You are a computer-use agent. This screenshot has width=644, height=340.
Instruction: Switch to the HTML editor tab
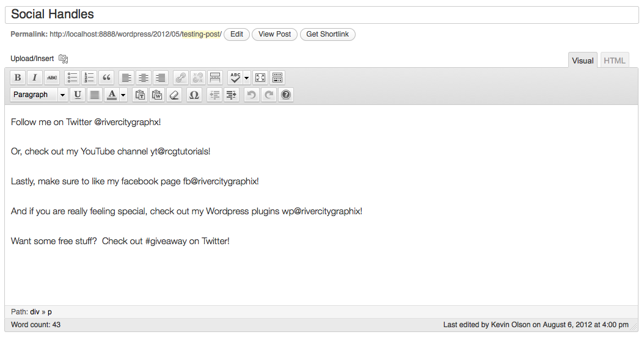[x=615, y=60]
